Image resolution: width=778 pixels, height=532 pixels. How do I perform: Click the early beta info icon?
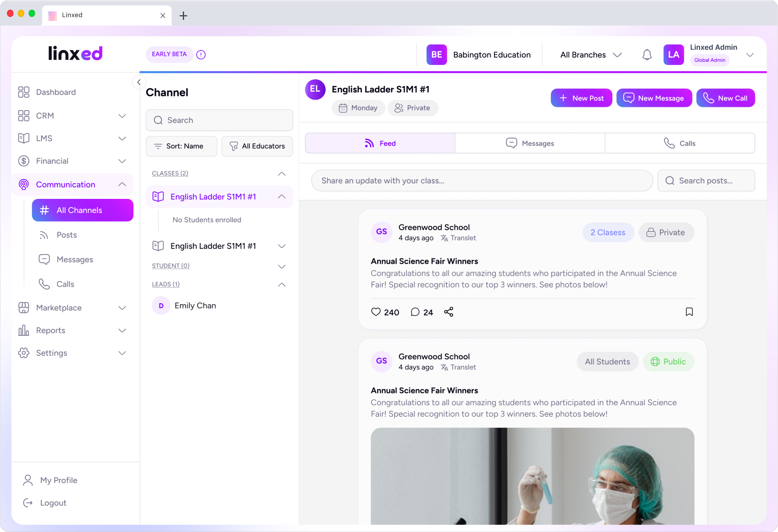201,55
